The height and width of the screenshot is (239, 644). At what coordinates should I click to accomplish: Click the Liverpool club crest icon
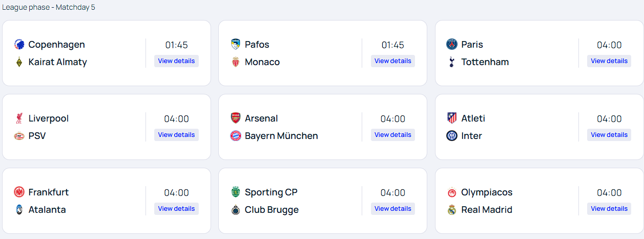coord(19,118)
